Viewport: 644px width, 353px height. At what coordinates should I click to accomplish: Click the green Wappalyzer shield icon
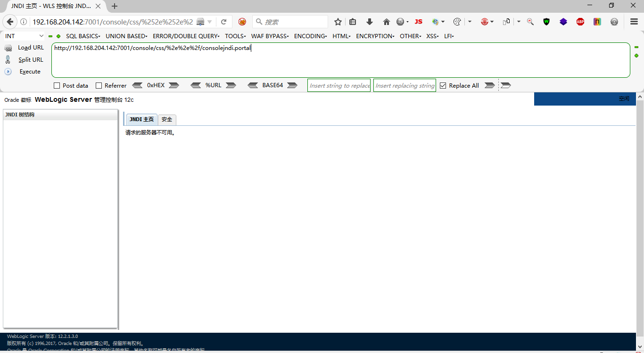546,22
